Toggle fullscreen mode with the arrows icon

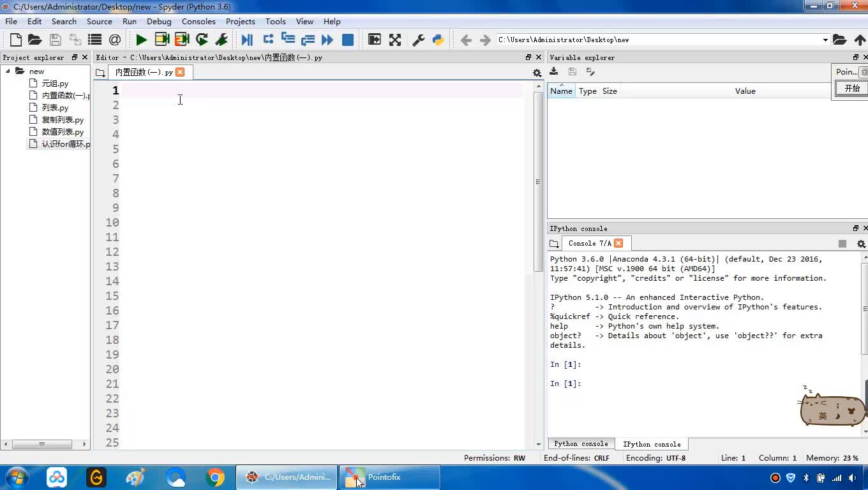pyautogui.click(x=395, y=40)
